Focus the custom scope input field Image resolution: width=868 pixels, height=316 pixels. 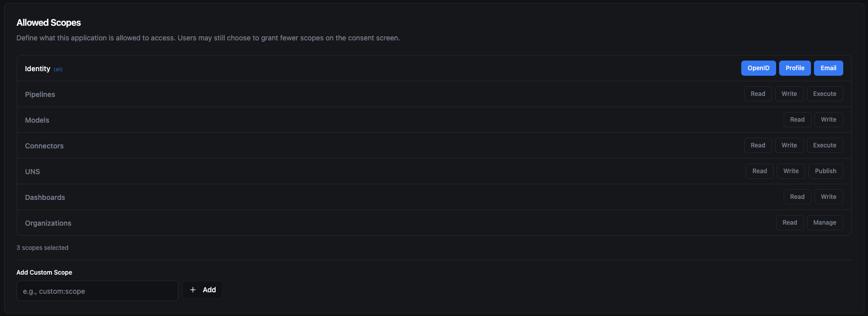click(97, 291)
